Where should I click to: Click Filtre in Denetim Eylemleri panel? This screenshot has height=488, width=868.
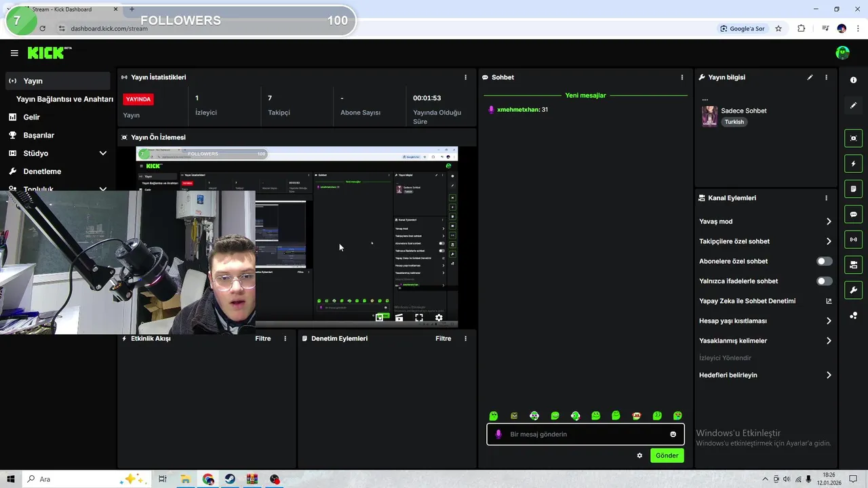(x=443, y=338)
